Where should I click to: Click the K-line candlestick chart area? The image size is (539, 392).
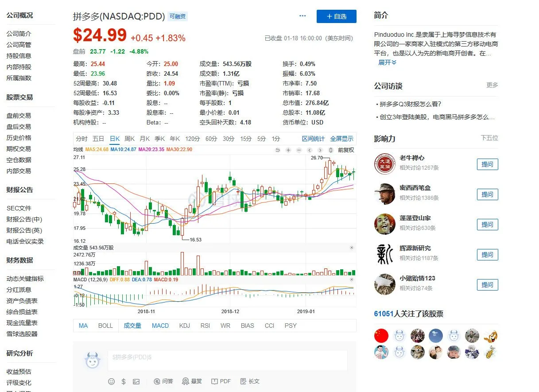click(x=214, y=198)
